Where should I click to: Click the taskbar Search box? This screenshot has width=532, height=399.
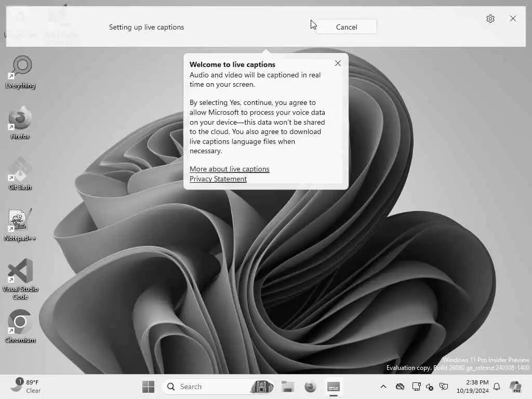pos(219,387)
